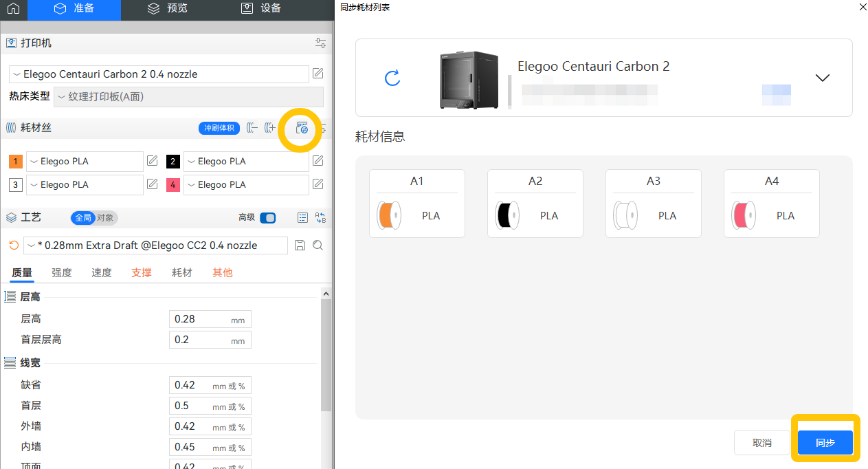Select 对象 (Object) process mode

click(x=105, y=217)
